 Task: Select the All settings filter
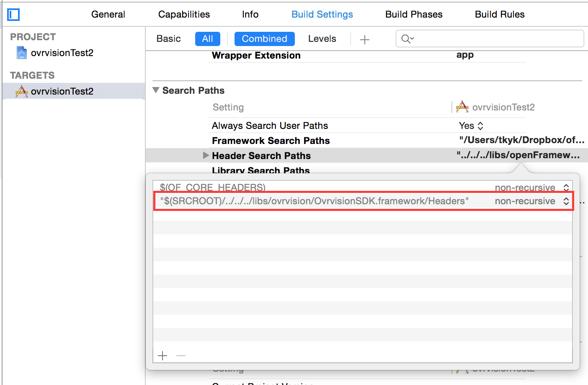[x=207, y=39]
